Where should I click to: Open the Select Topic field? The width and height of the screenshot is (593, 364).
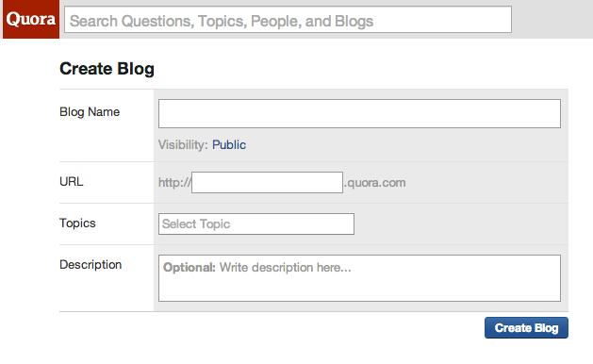[x=256, y=224]
